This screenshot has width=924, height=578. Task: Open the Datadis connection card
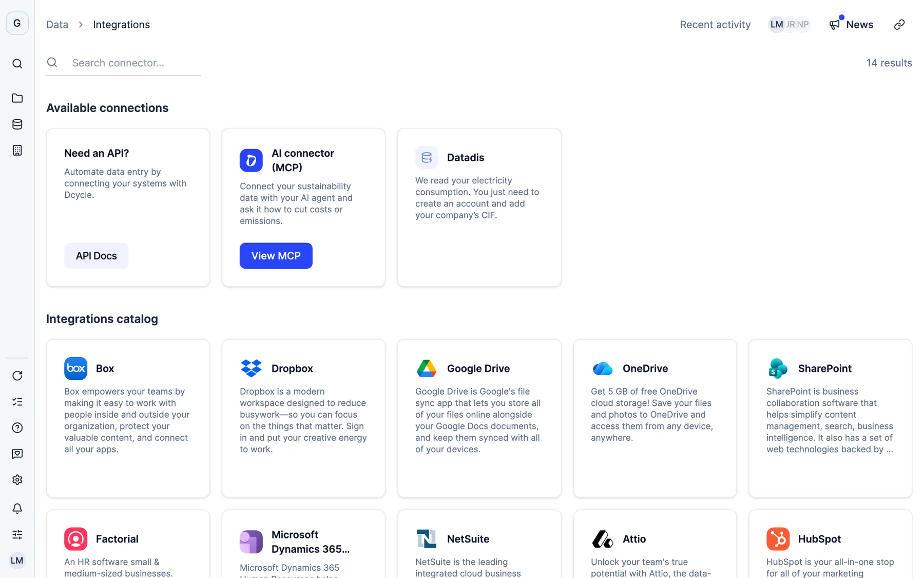tap(479, 208)
